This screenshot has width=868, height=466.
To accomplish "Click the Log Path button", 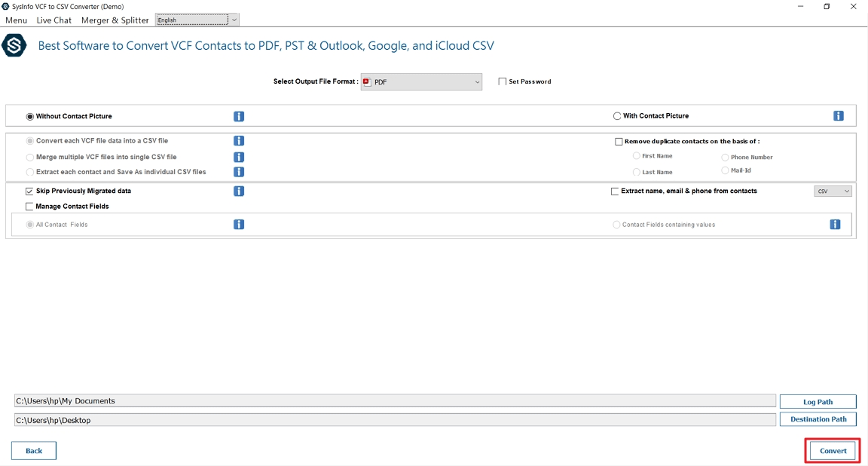I will (x=818, y=402).
